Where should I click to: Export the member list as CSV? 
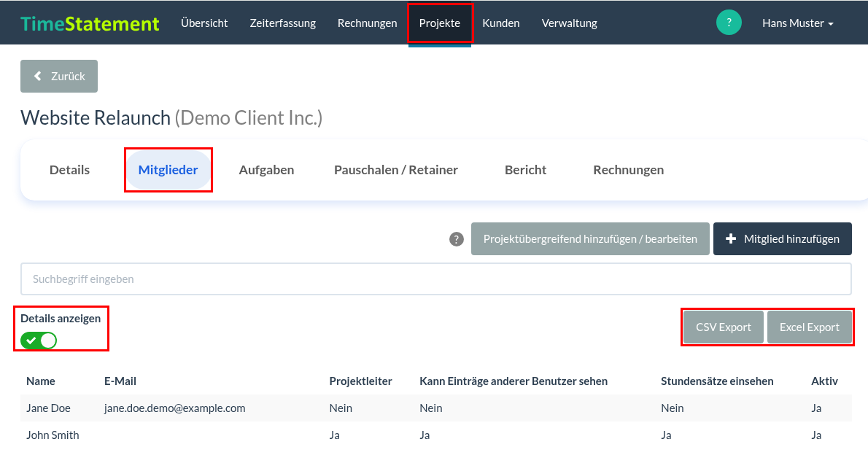(724, 327)
